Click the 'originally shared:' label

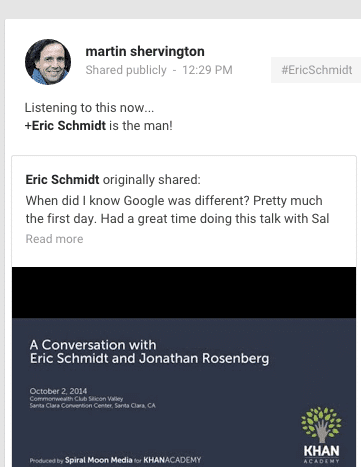[x=152, y=180]
